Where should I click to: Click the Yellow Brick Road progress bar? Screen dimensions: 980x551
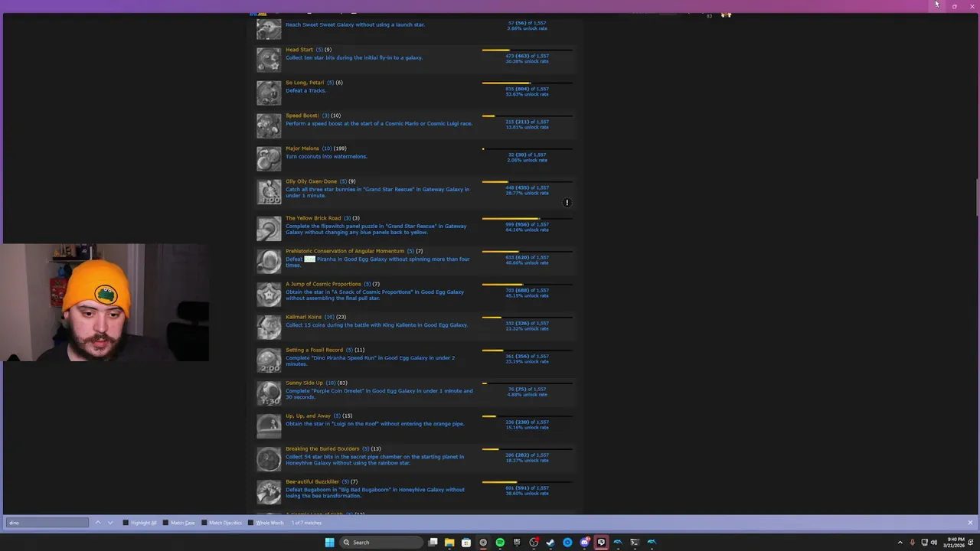coord(527,218)
